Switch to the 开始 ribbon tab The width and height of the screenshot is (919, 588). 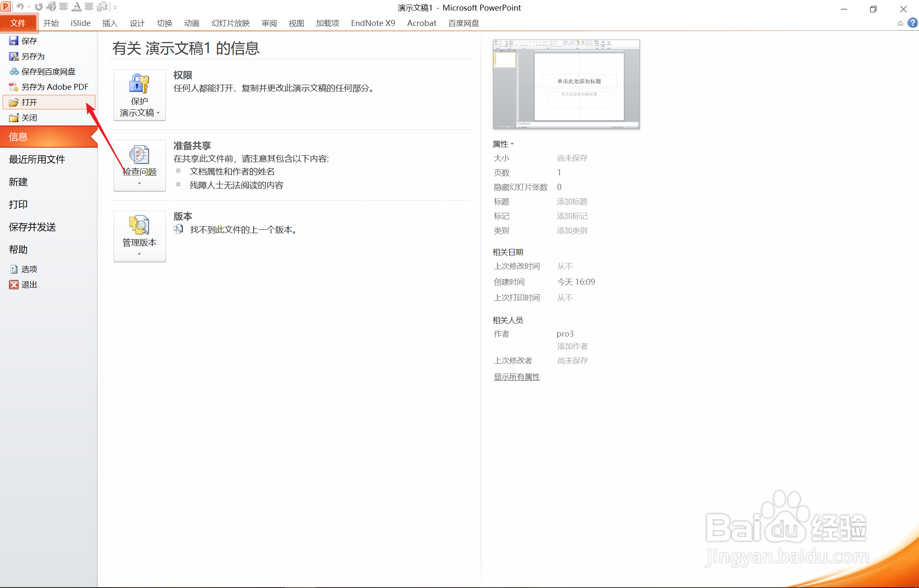point(51,23)
